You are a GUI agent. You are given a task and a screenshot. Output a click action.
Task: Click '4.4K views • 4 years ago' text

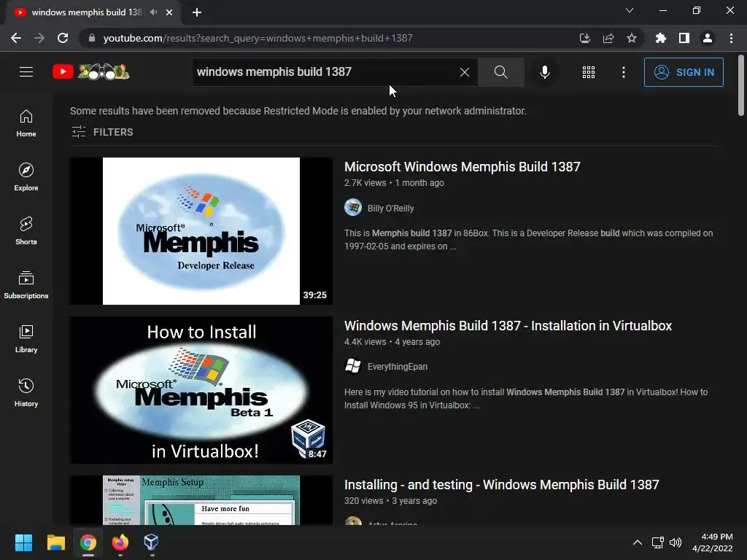tap(392, 342)
